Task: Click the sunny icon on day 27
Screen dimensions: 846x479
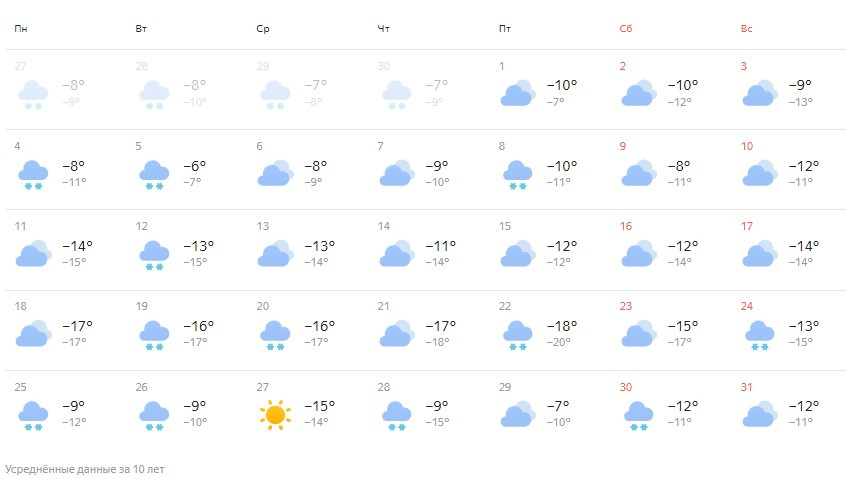Action: 275,415
